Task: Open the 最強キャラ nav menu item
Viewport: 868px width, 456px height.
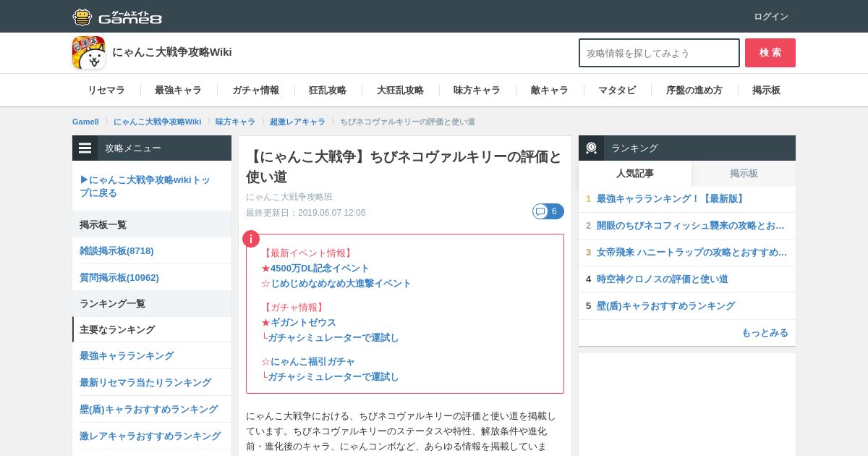Action: pyautogui.click(x=178, y=90)
